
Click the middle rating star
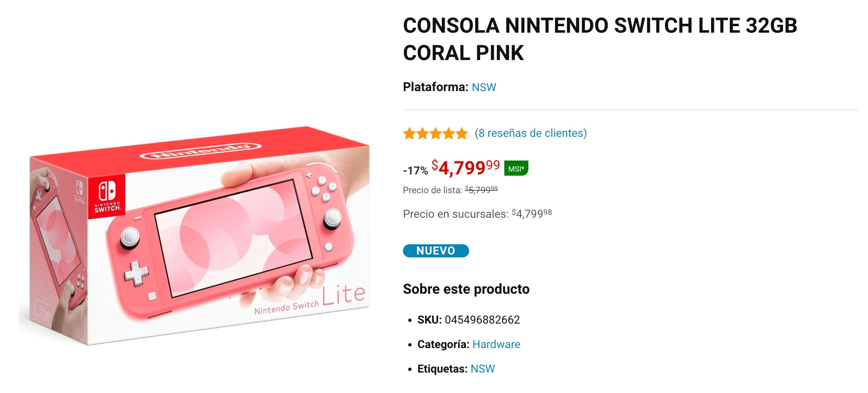click(436, 133)
